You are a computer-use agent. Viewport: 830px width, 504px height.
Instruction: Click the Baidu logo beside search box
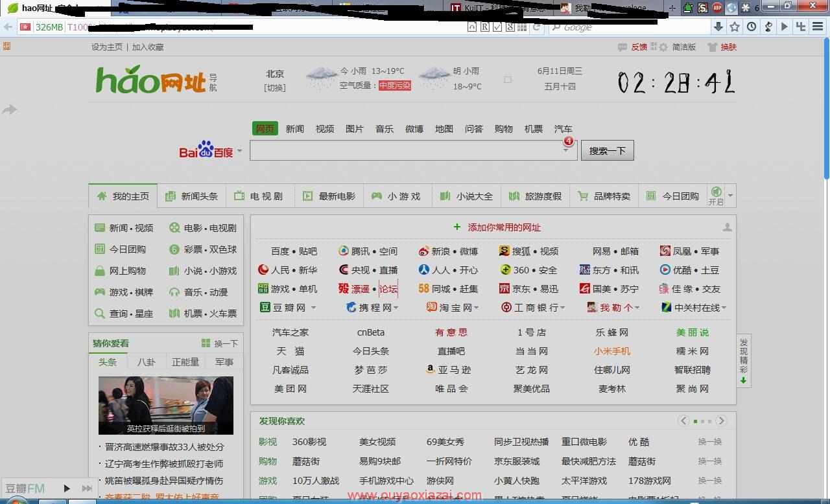pyautogui.click(x=206, y=150)
